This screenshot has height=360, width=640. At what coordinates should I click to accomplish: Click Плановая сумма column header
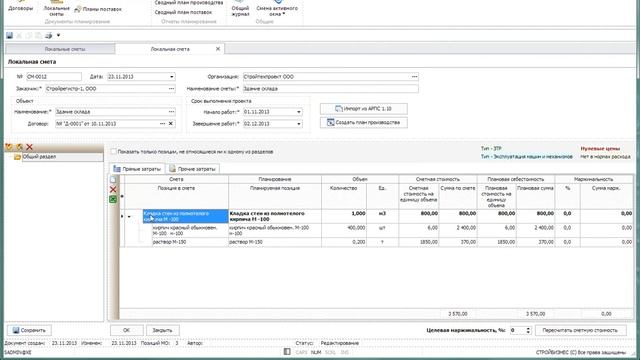tap(536, 196)
